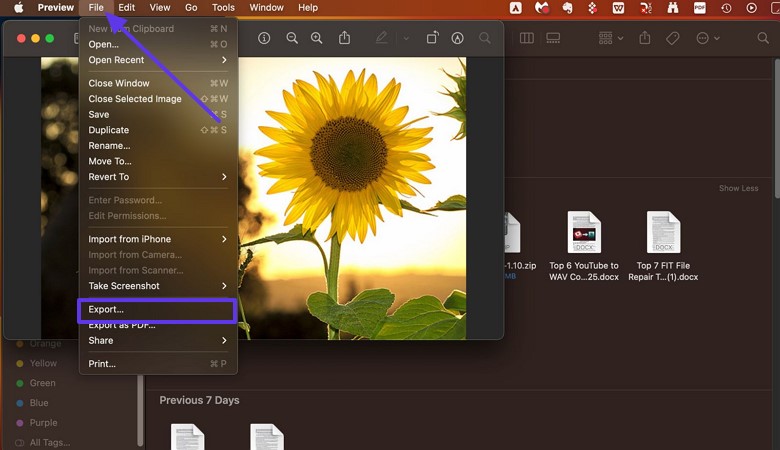
Task: Click Preview's toolbar Share icon
Action: [x=344, y=38]
